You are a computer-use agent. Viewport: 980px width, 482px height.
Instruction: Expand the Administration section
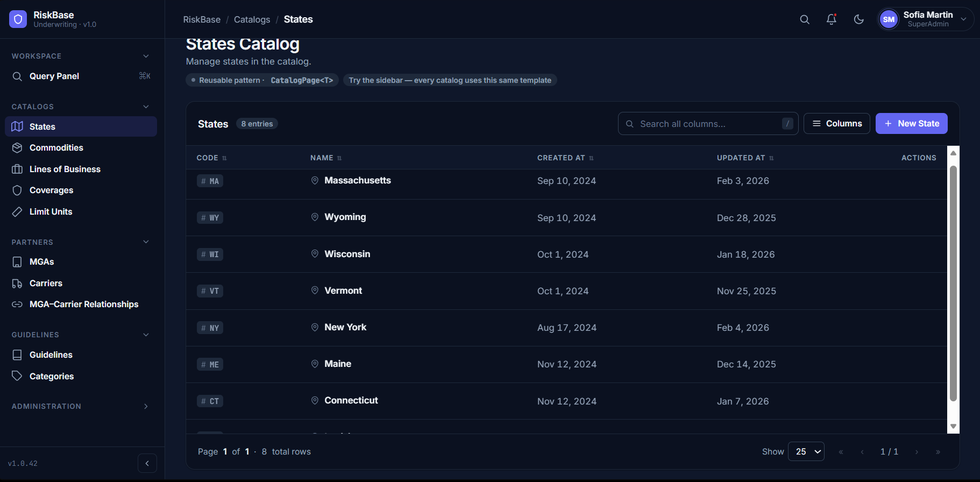[x=146, y=406]
